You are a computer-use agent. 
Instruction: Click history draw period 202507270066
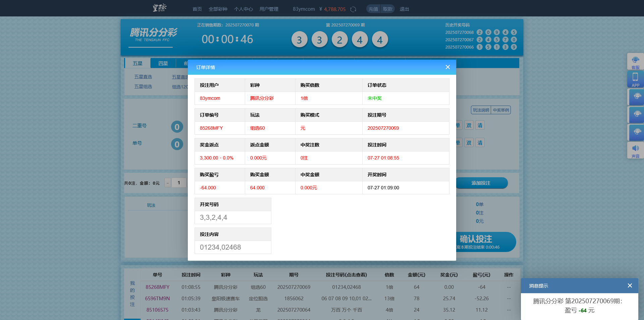coord(460,47)
